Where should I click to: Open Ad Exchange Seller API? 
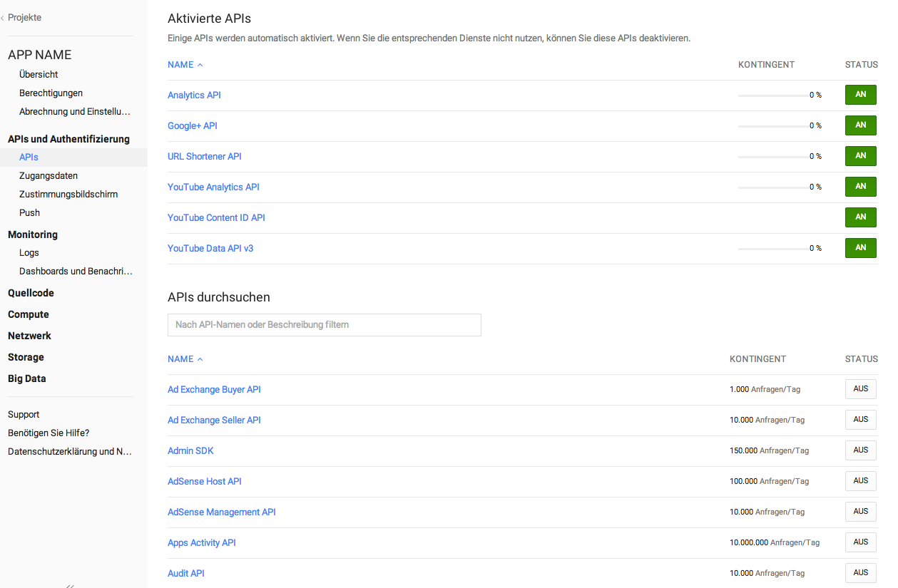(214, 420)
